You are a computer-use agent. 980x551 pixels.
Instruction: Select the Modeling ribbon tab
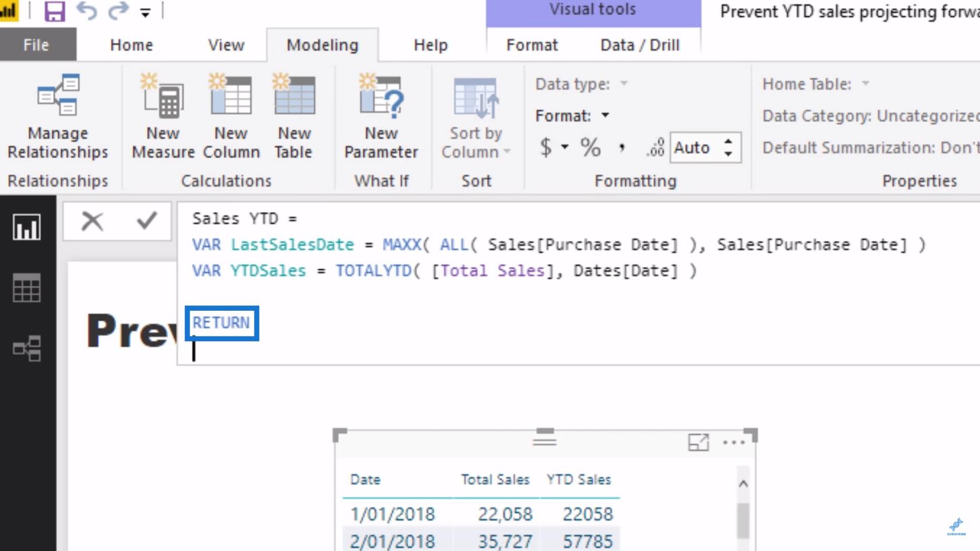322,45
